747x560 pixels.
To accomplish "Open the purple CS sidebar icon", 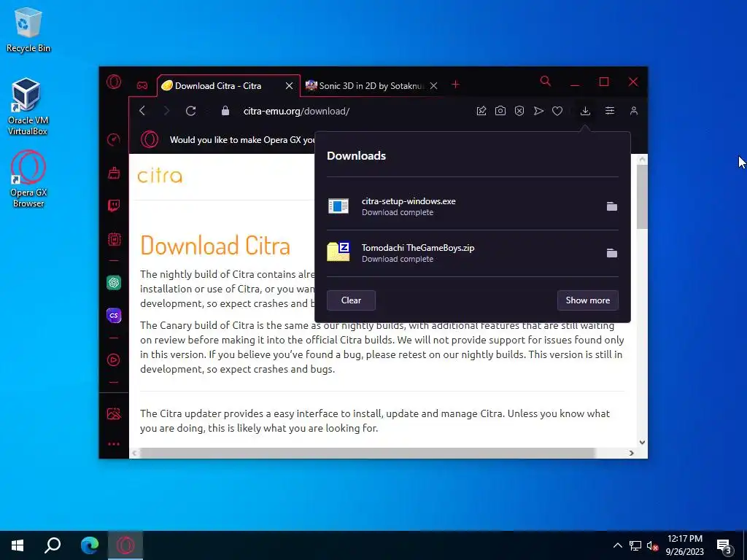I will click(x=113, y=315).
